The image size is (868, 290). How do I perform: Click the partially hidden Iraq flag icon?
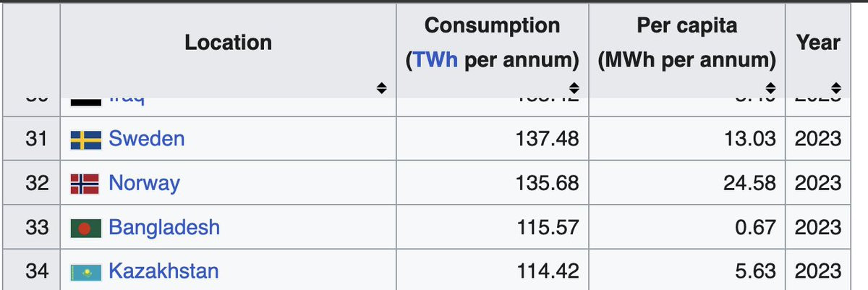(x=85, y=101)
